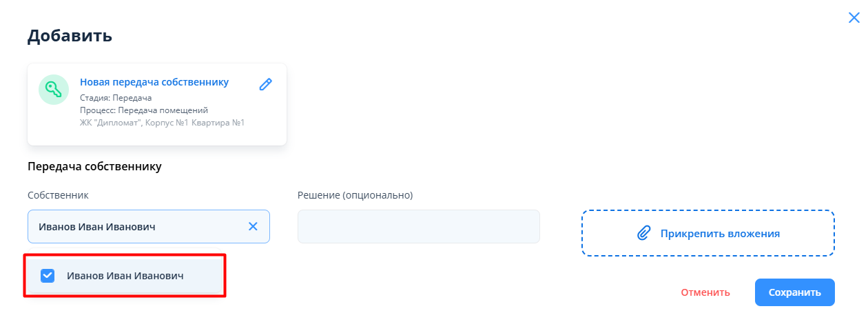The image size is (868, 322).
Task: Open the Новая передача собственнику link
Action: [x=154, y=82]
